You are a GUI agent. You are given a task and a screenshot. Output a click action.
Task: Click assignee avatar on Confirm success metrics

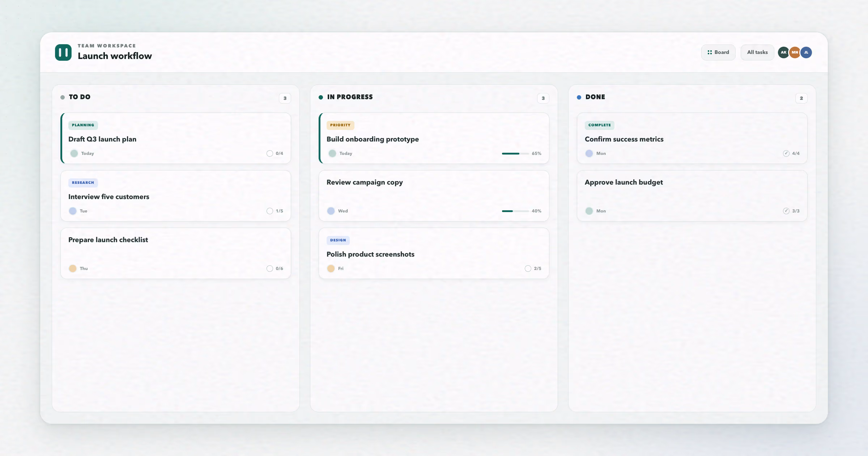(589, 153)
